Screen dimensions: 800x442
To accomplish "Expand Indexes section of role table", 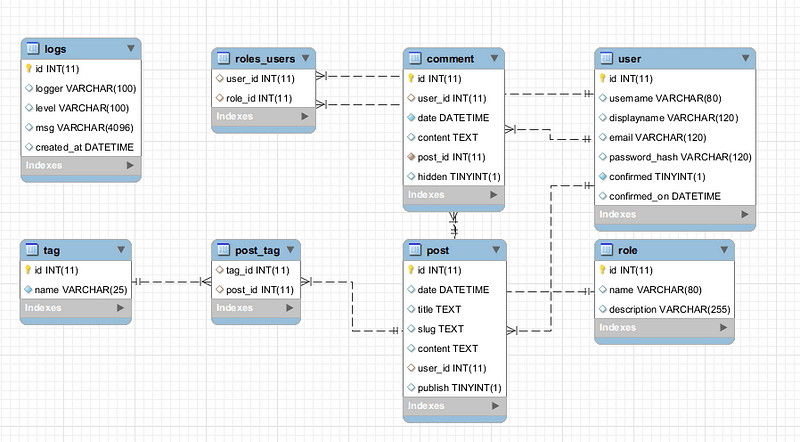I will click(x=723, y=327).
